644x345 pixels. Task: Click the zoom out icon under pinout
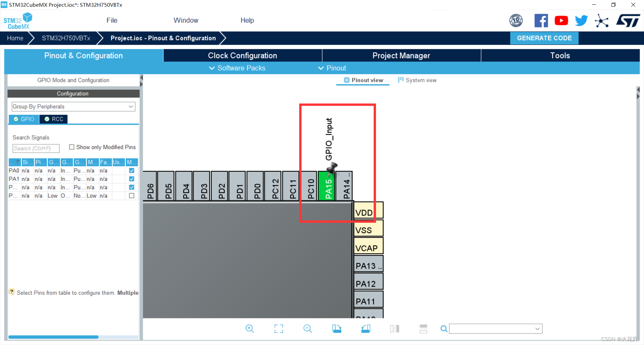[308, 329]
